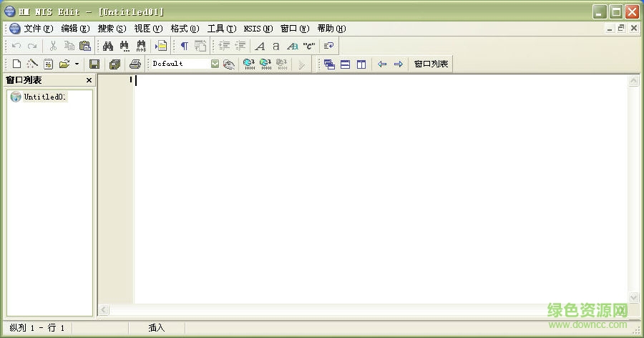The image size is (644, 338).
Task: Open the 视图(V) menu
Action: click(x=148, y=29)
